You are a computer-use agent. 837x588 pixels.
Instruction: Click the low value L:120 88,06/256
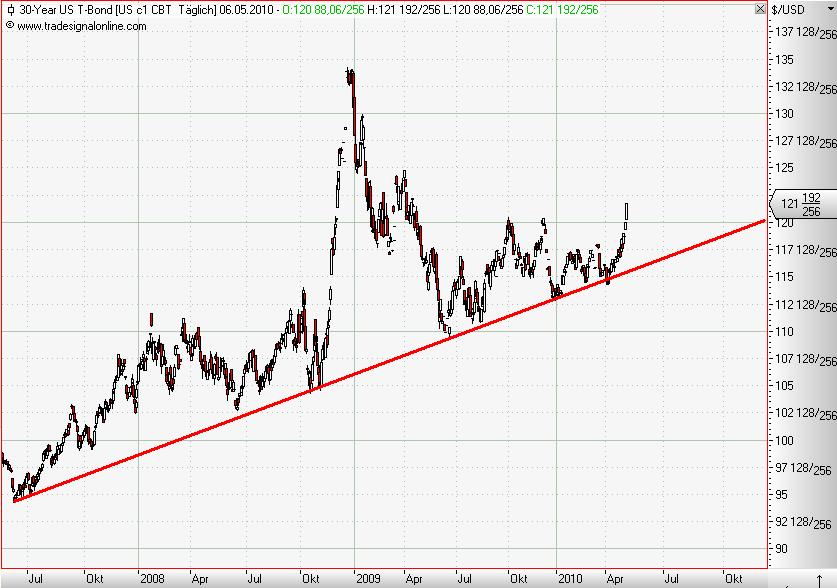483,10
